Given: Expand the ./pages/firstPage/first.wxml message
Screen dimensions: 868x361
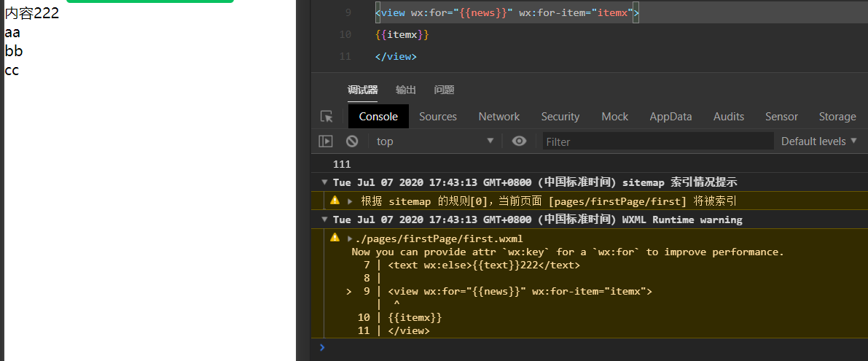Looking at the screenshot, I should click(350, 238).
